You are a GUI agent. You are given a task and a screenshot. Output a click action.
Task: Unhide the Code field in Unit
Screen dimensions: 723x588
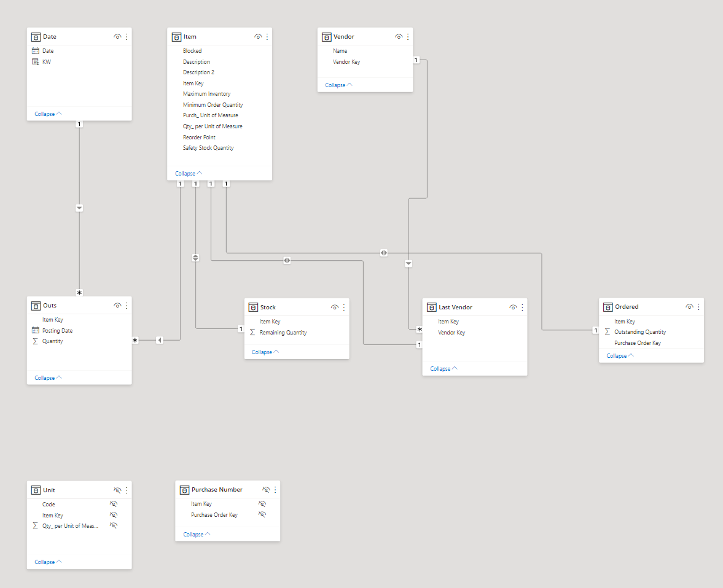pyautogui.click(x=114, y=504)
